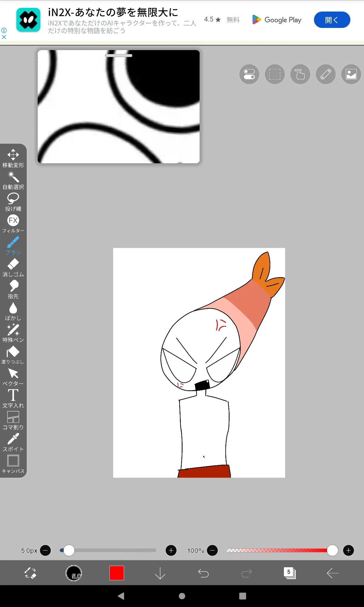Close the ad with X icon
This screenshot has width=364, height=607.
[4, 37]
